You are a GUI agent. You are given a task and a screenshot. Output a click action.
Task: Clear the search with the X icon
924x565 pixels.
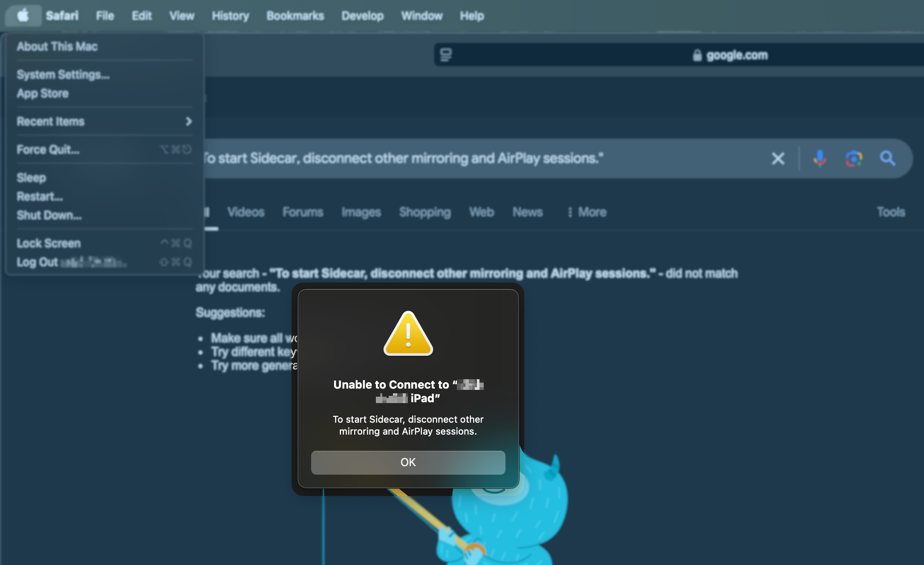coord(778,159)
